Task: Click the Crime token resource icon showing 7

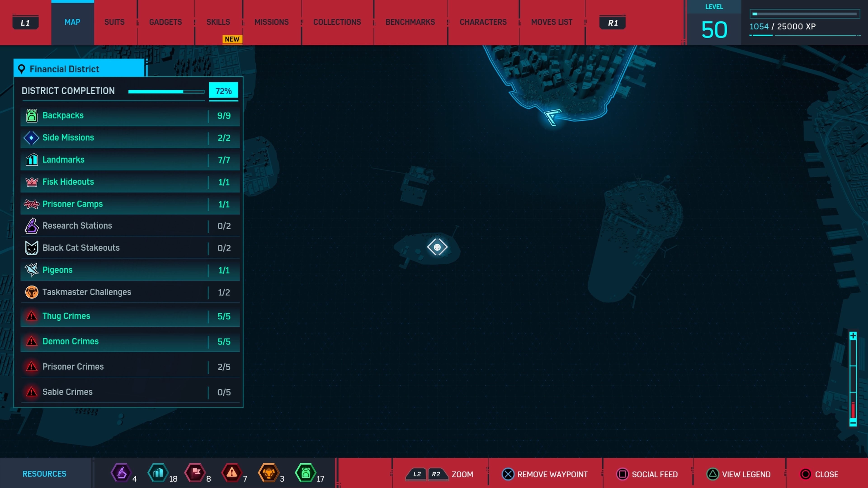Action: pos(232,473)
